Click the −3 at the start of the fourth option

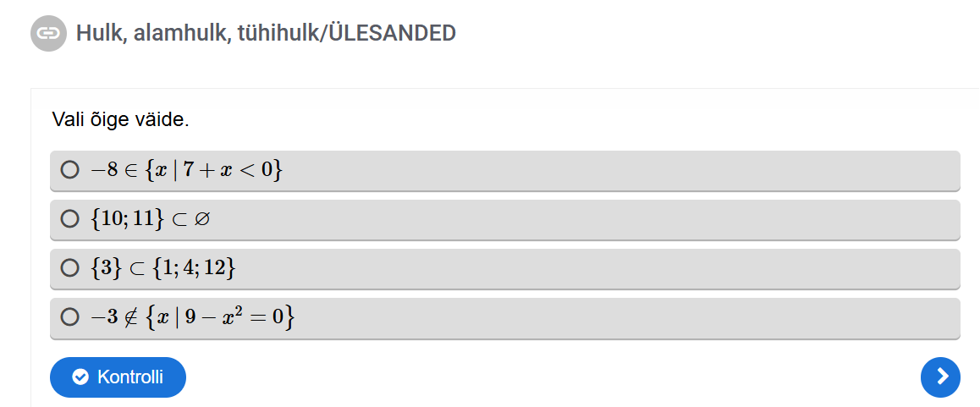[x=104, y=318]
